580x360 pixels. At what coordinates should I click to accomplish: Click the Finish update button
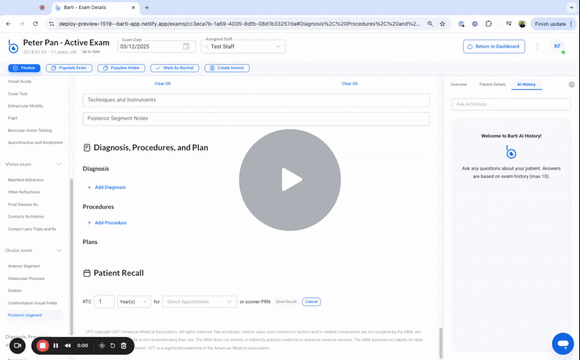click(553, 24)
